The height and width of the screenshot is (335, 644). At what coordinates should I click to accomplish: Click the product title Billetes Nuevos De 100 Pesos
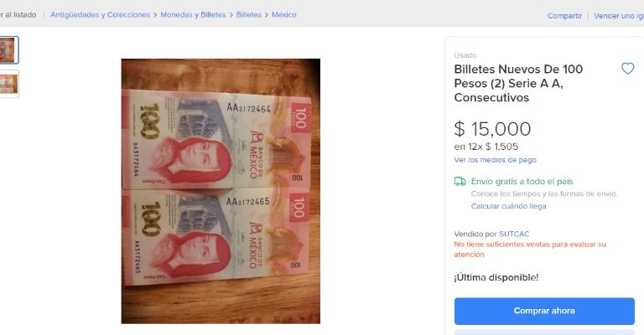click(x=518, y=83)
